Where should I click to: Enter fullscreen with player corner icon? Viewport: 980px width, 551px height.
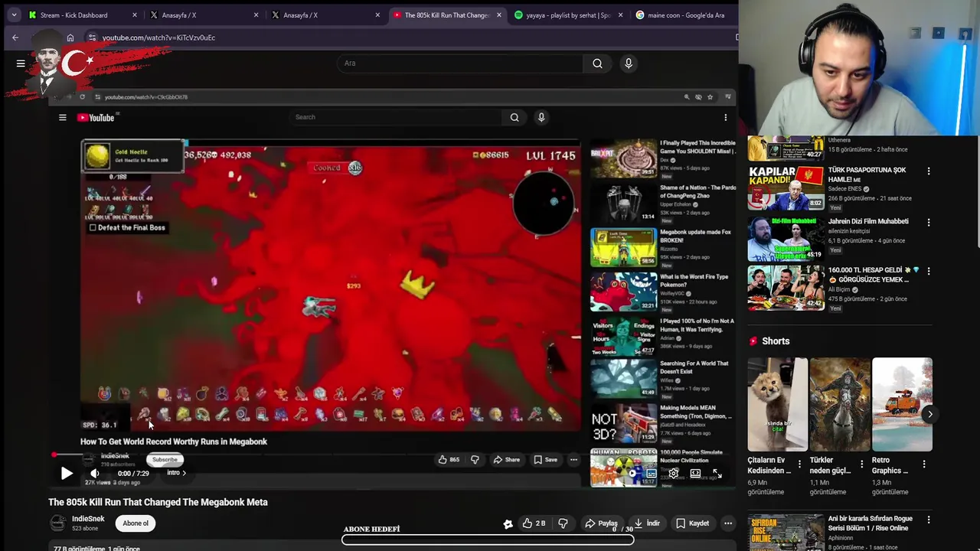click(717, 474)
